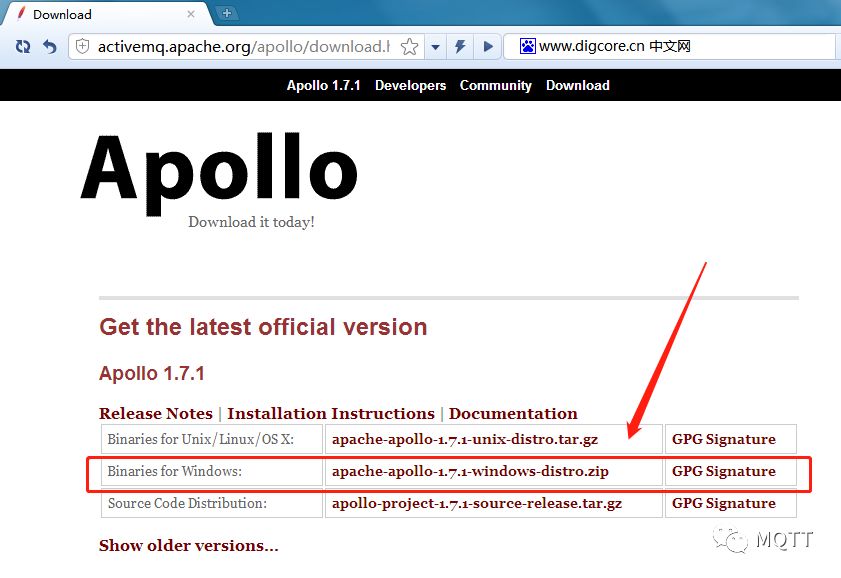Click 'Get the latest official version' heading

[263, 327]
